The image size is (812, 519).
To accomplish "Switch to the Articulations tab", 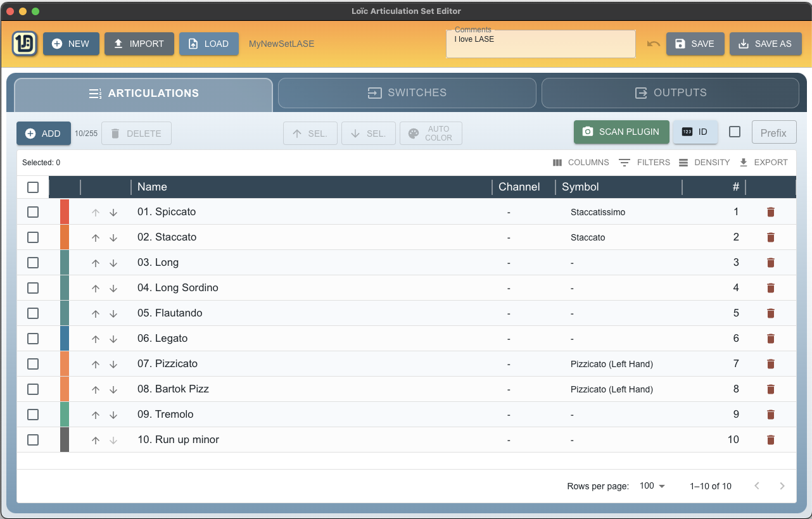I will (x=144, y=94).
